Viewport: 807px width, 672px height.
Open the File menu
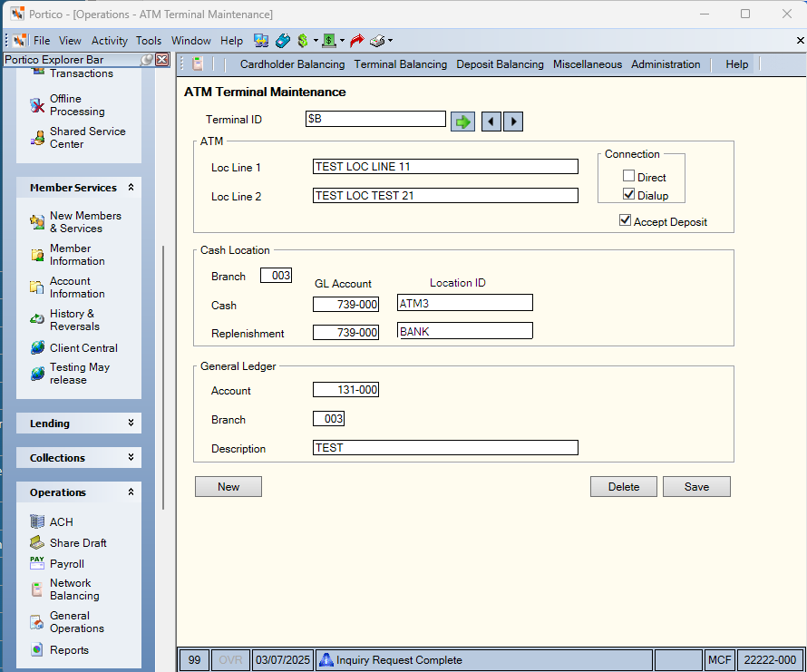pyautogui.click(x=42, y=41)
